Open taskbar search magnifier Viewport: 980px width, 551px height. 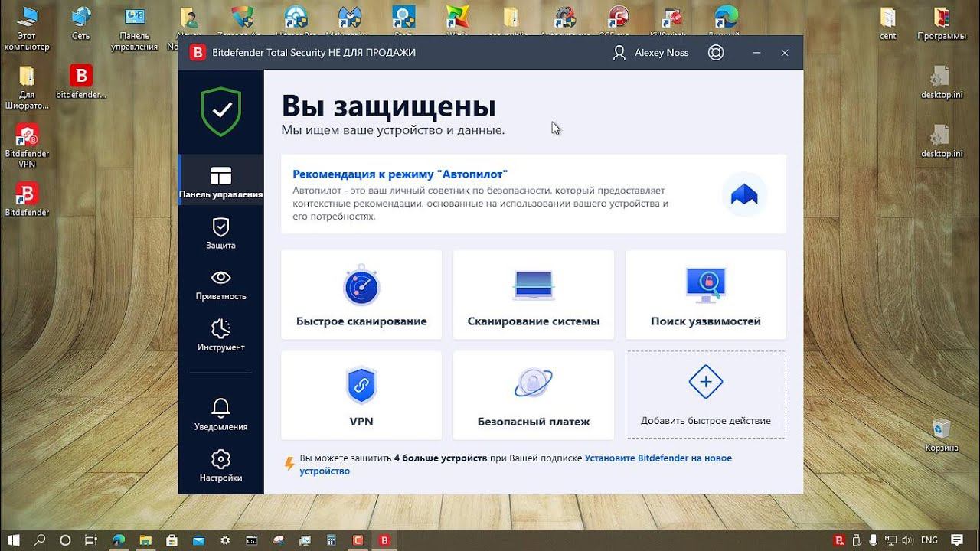click(x=40, y=540)
